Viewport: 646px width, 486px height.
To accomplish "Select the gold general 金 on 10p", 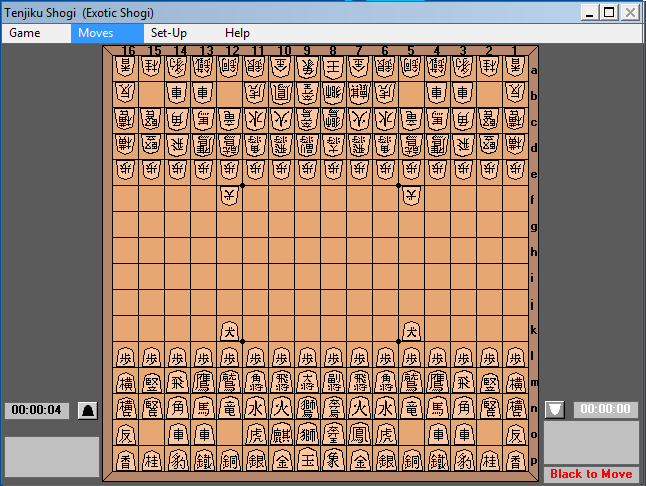I will point(281,460).
